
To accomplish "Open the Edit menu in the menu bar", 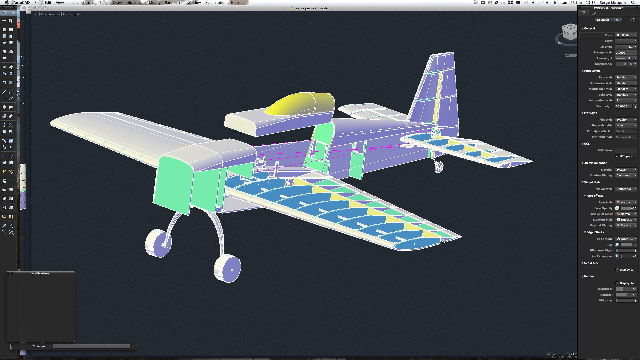I will point(49,2).
